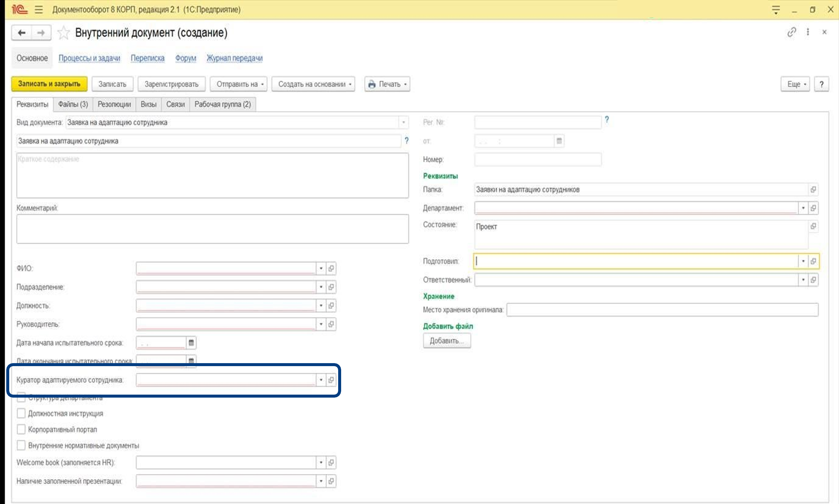Click the Добавить... file button
This screenshot has width=839, height=504.
point(447,341)
